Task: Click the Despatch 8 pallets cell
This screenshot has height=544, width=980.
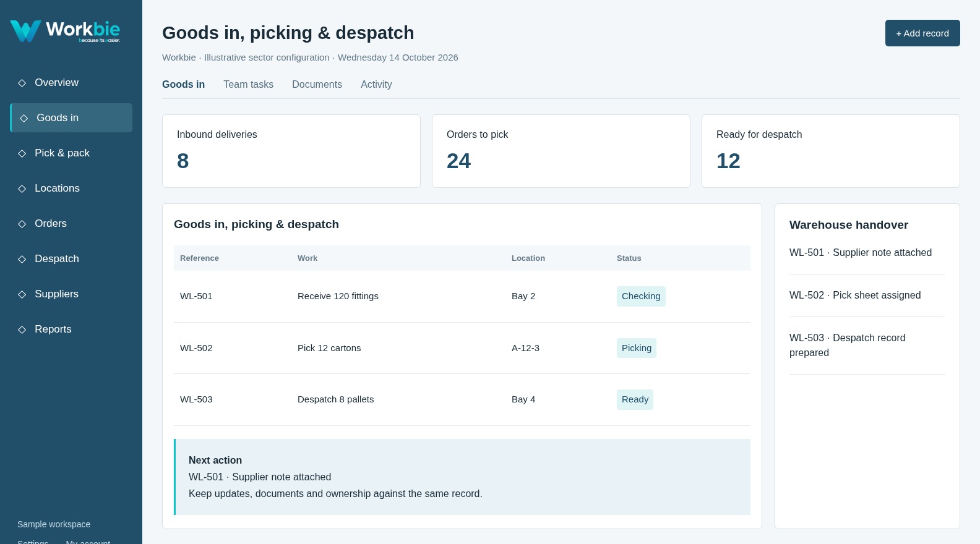Action: [336, 399]
